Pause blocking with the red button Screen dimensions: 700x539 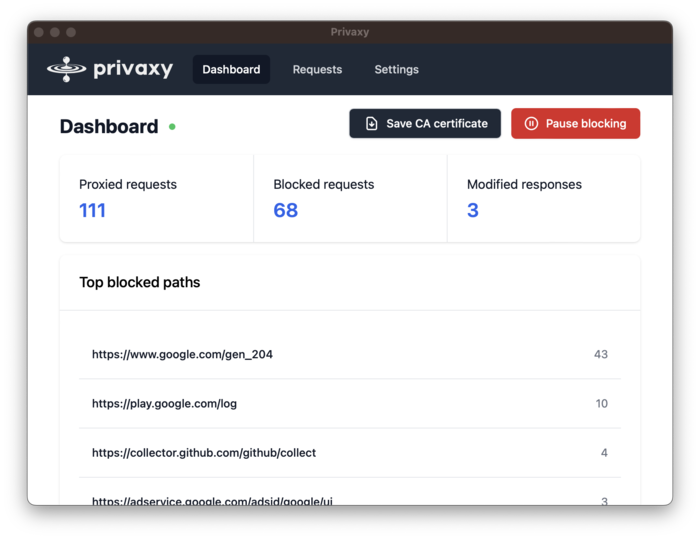coord(575,124)
